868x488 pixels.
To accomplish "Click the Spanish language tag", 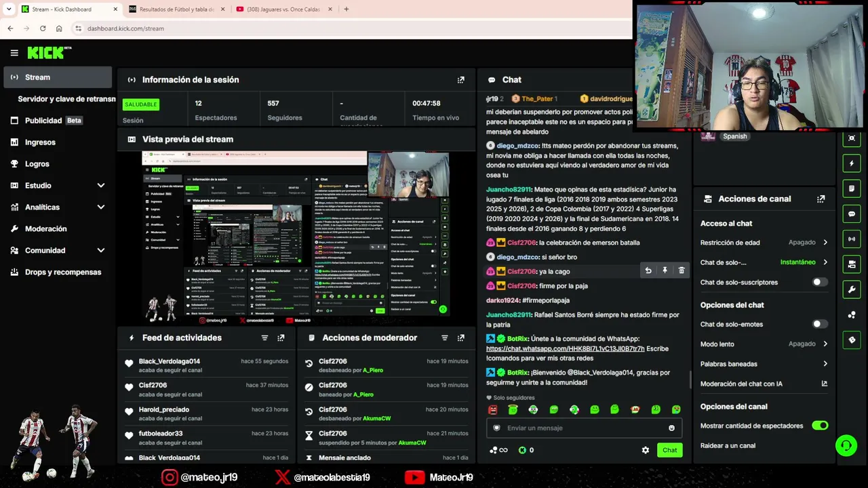I will click(x=735, y=136).
